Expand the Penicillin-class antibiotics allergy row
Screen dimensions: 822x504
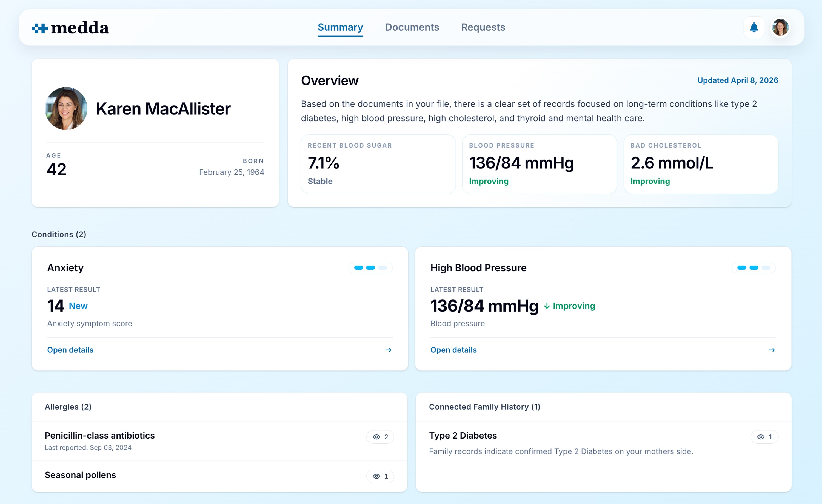point(100,436)
